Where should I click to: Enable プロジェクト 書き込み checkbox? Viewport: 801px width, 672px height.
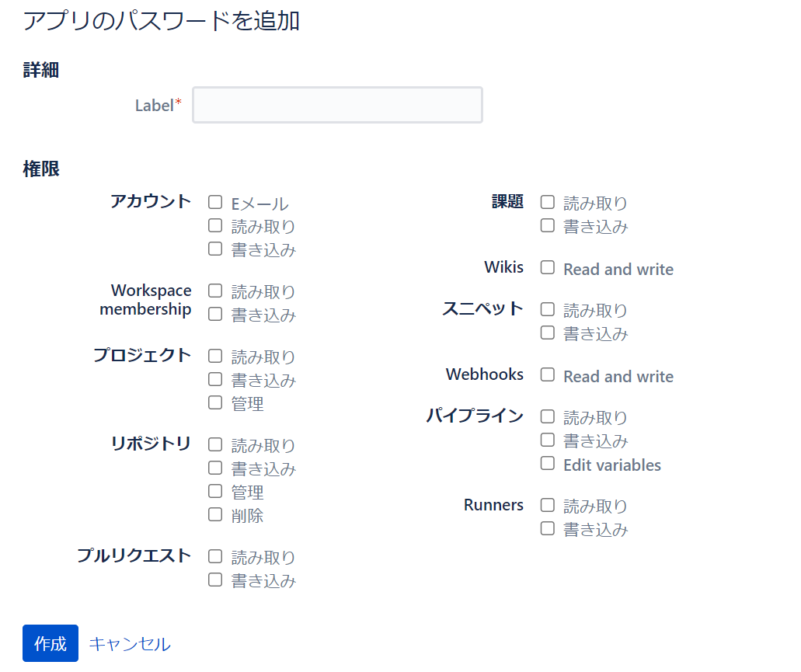coord(215,380)
